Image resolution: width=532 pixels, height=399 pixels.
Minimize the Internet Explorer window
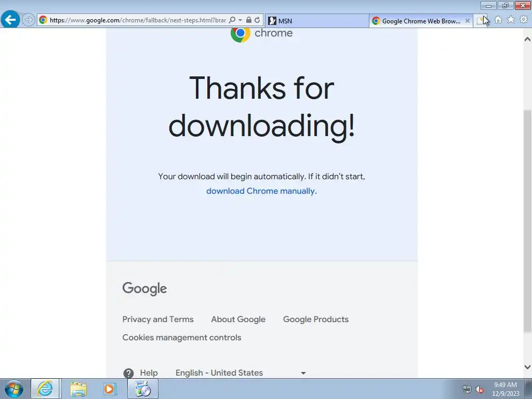coord(488,5)
